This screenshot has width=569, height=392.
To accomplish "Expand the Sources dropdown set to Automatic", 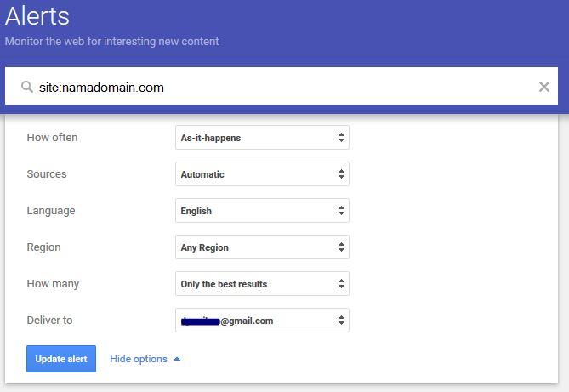I will click(262, 174).
